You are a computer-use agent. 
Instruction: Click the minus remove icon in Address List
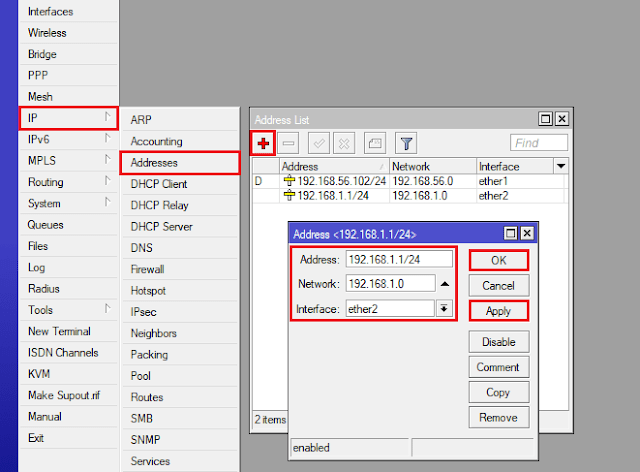pos(288,143)
